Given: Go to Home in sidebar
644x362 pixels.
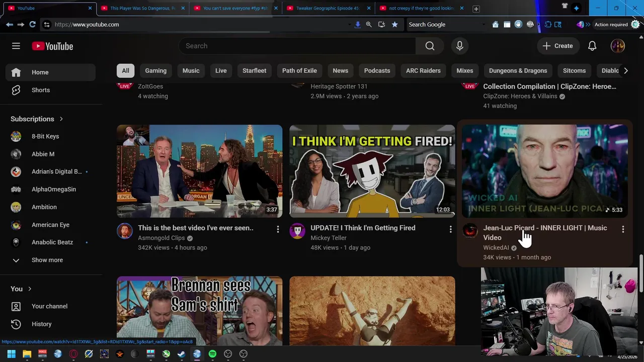Looking at the screenshot, I should point(50,72).
